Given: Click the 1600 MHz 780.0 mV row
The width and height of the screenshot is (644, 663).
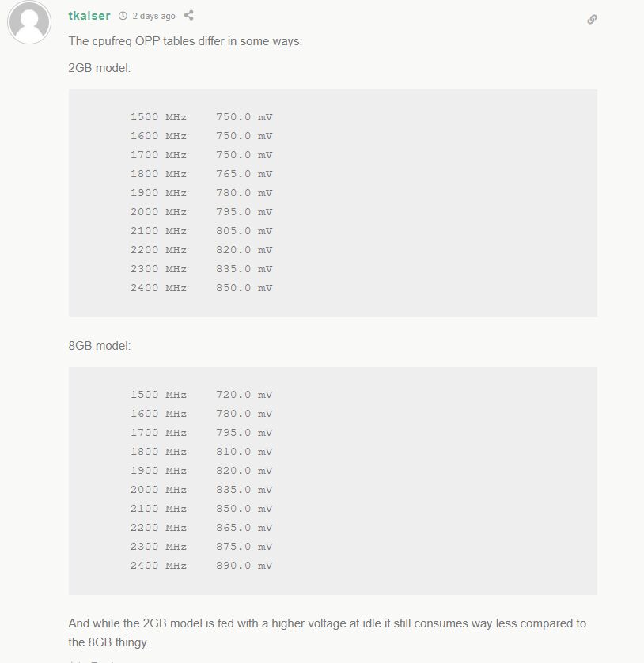Looking at the screenshot, I should coord(201,414).
